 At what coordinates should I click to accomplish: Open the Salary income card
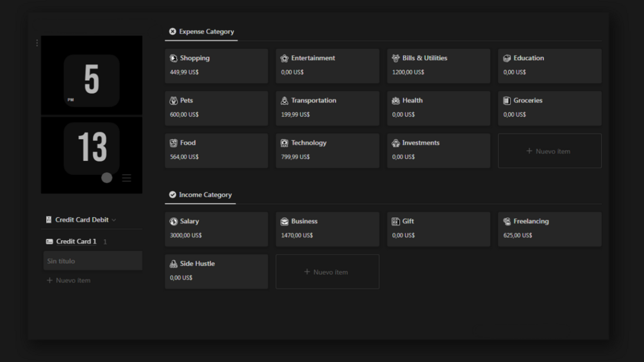(x=216, y=229)
